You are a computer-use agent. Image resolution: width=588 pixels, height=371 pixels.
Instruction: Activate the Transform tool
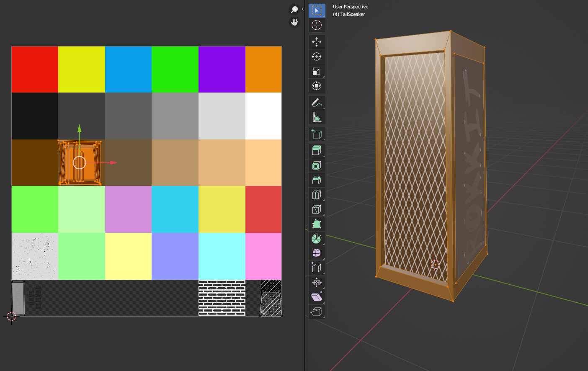(317, 86)
